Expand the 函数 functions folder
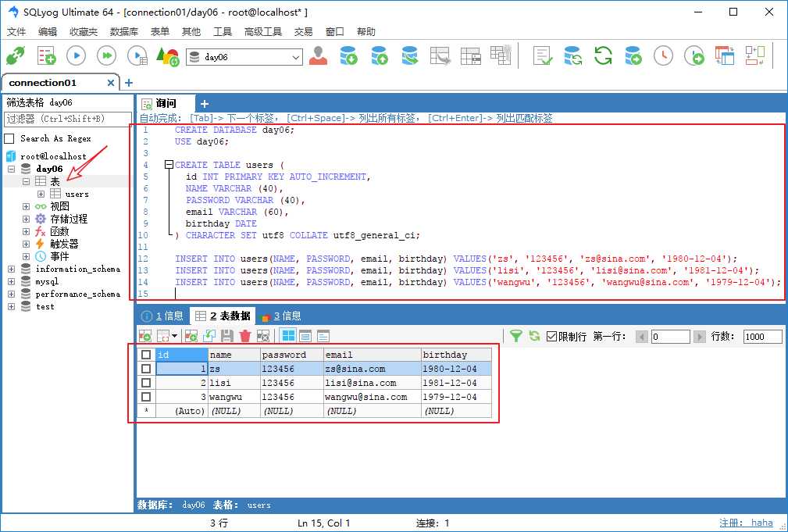 (x=26, y=232)
